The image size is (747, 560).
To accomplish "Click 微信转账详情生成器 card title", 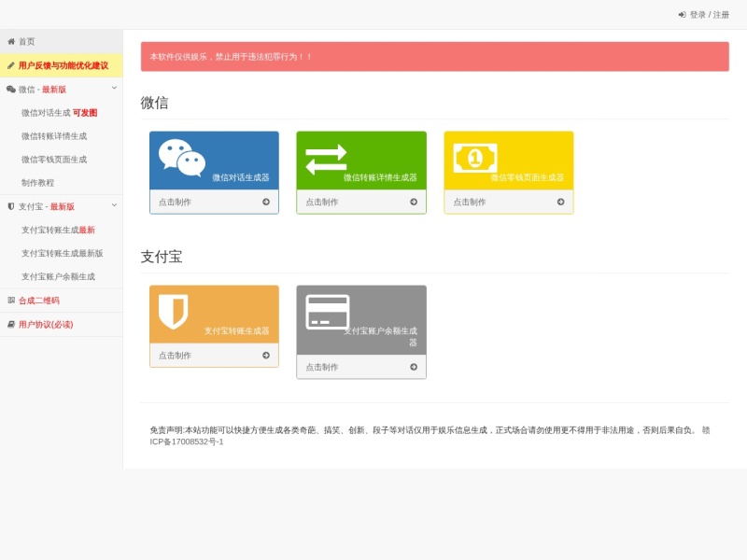I will [380, 177].
